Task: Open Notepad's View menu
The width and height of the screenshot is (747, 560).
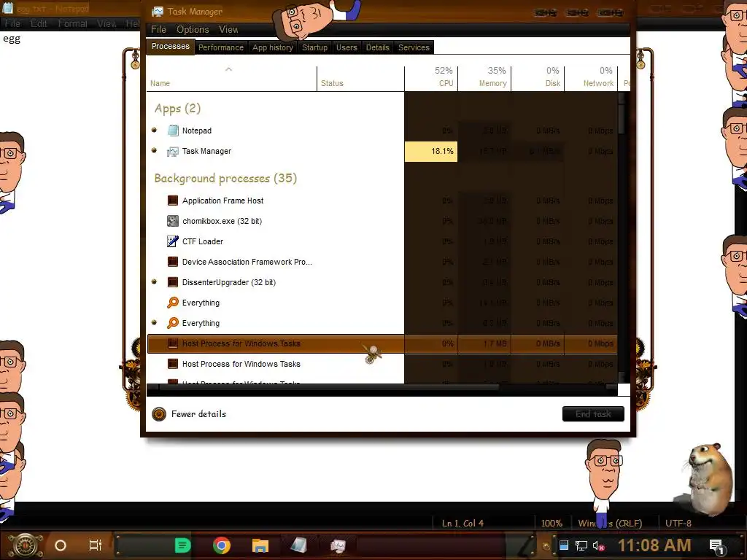Action: 107,23
